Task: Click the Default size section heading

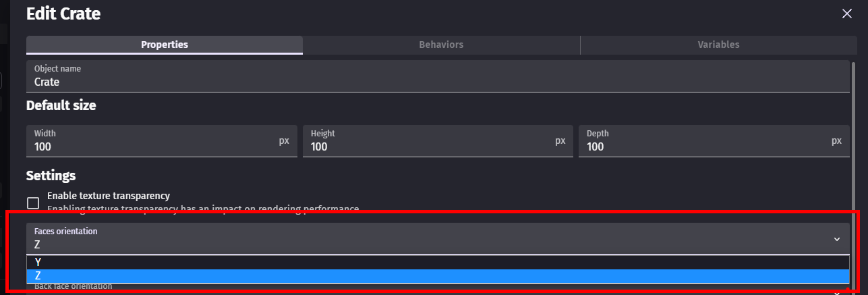Action: pos(61,105)
